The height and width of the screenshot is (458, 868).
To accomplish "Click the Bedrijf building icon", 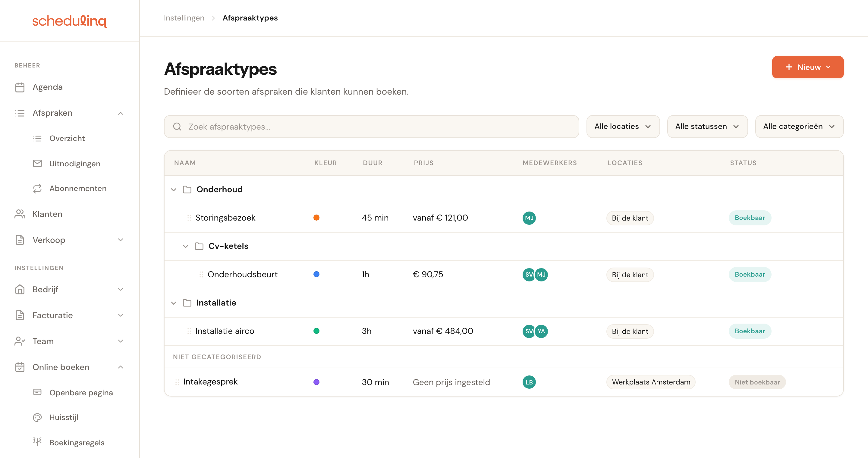I will tap(20, 289).
